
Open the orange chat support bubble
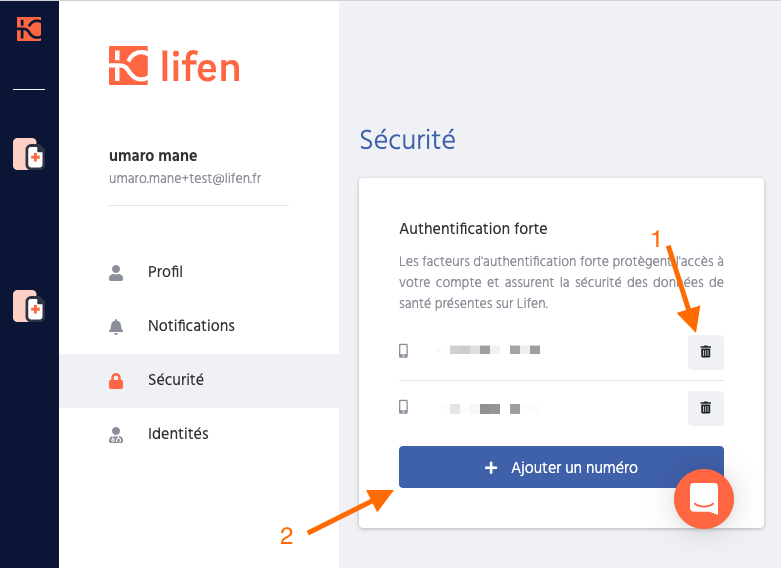(703, 499)
